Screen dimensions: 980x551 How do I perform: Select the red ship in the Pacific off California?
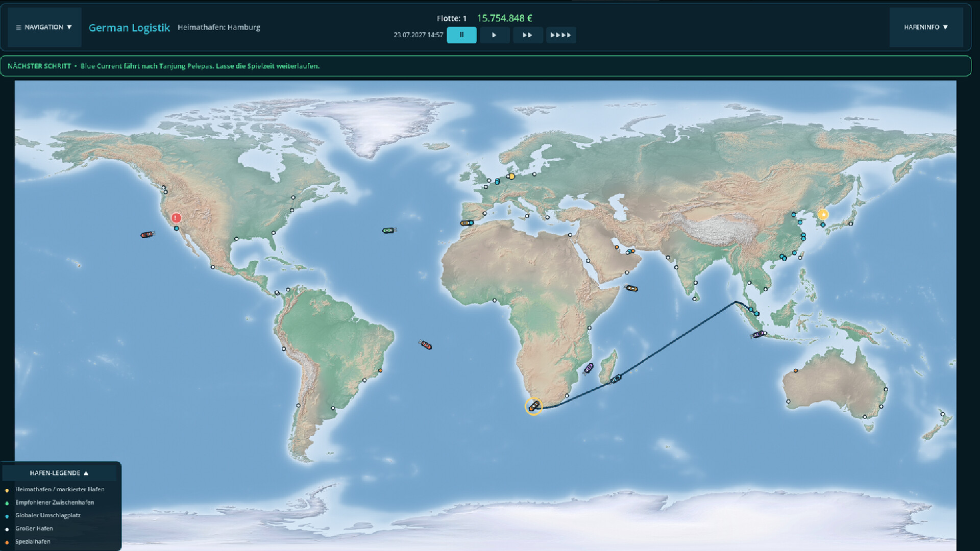(x=147, y=235)
